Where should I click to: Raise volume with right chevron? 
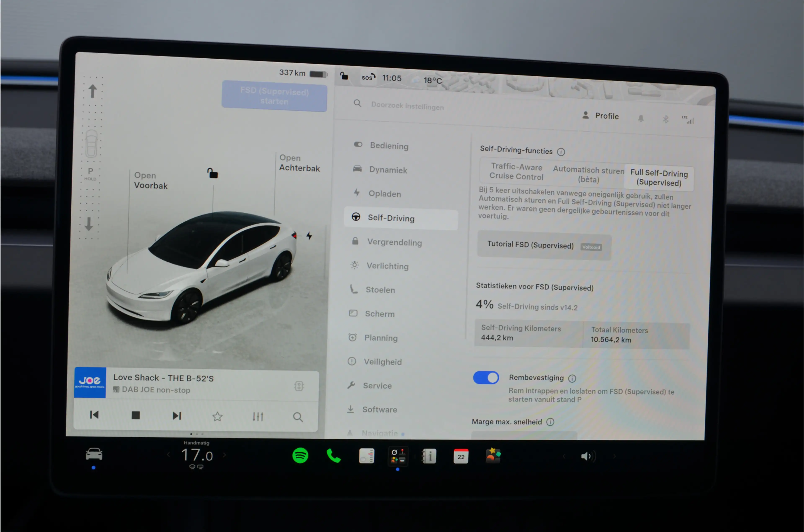[x=614, y=456]
